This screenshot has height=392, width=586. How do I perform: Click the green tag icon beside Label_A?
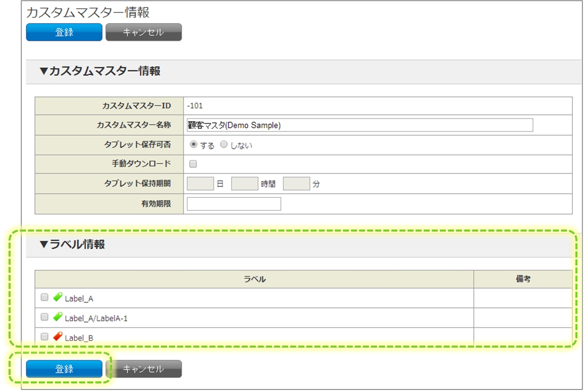click(x=58, y=297)
